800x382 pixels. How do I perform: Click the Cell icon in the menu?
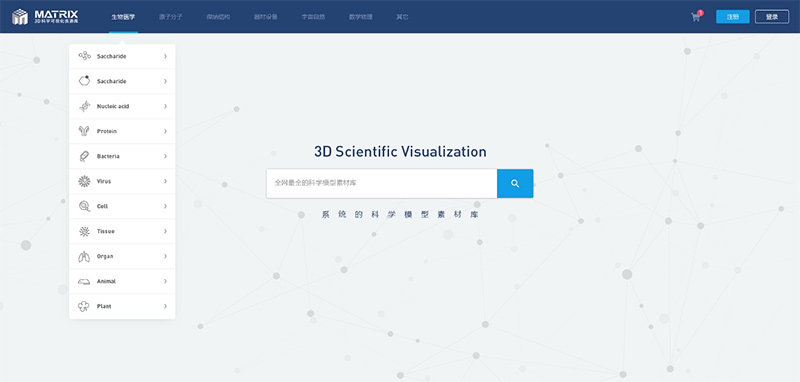pyautogui.click(x=84, y=206)
